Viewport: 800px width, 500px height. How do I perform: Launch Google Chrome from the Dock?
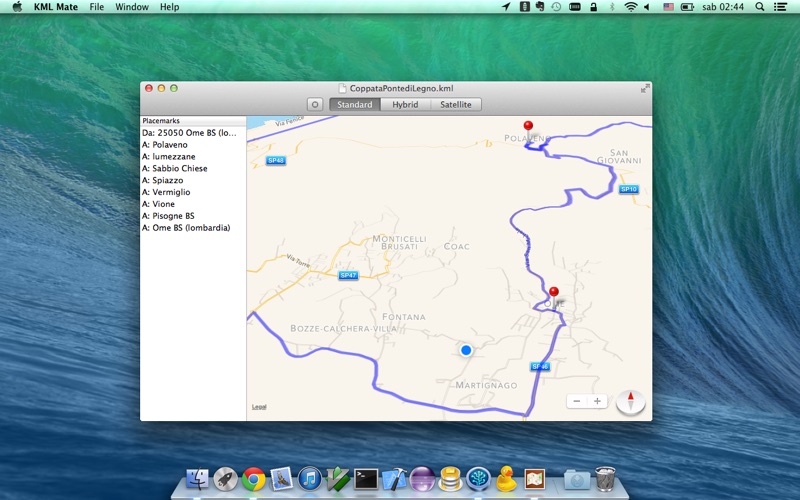[x=254, y=479]
